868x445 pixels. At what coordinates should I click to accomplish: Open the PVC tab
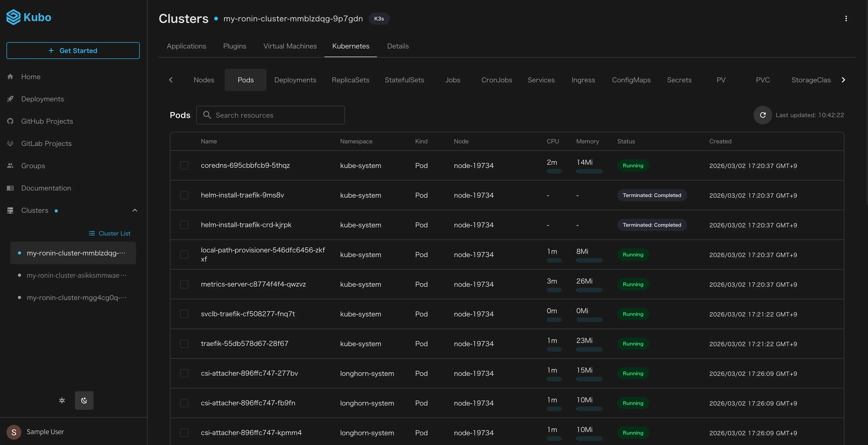[763, 80]
